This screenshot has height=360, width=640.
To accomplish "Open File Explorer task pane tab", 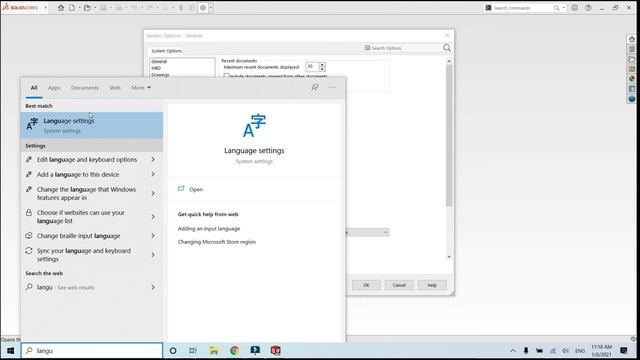I will [632, 59].
